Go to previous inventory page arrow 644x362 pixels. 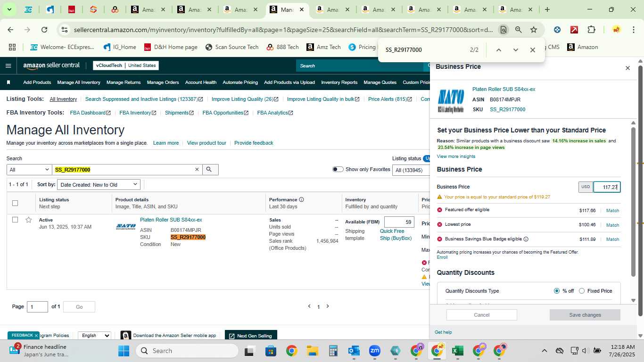tap(309, 306)
